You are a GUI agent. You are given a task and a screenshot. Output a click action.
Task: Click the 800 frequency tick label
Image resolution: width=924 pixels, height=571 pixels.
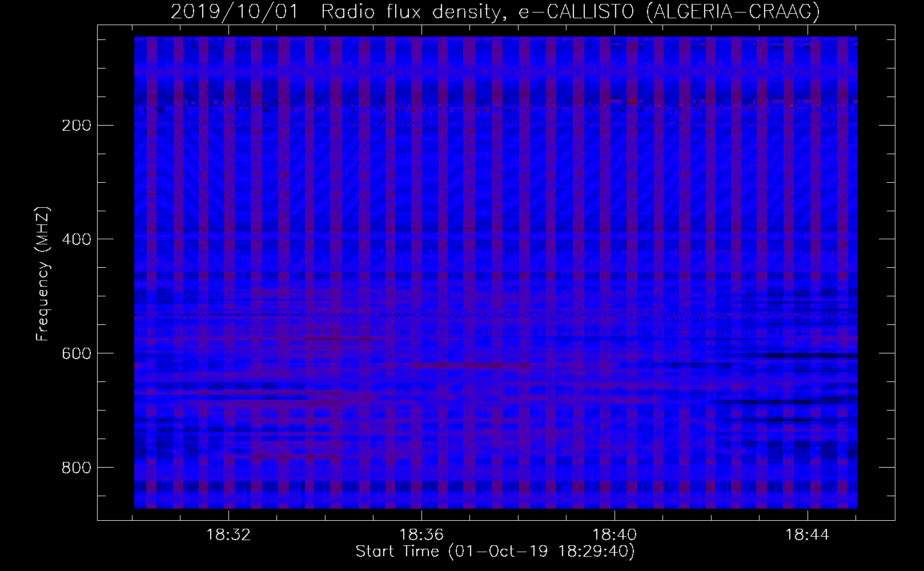click(77, 468)
